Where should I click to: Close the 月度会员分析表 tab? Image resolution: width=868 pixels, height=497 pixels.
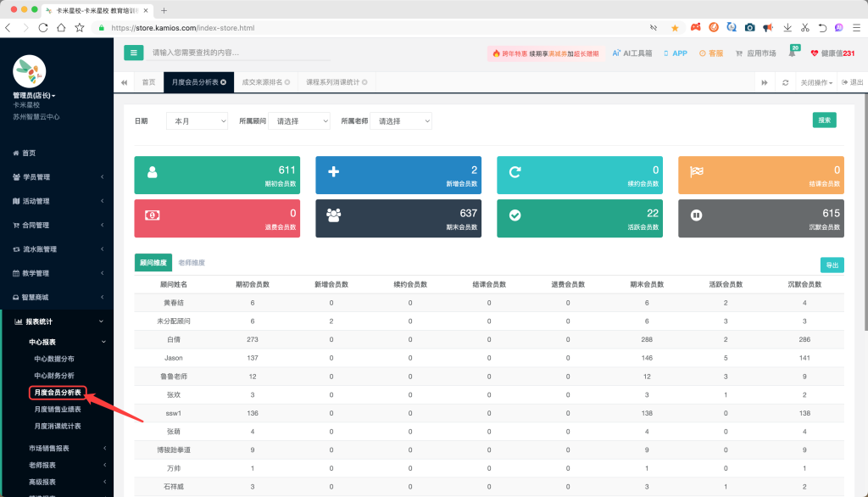point(226,82)
